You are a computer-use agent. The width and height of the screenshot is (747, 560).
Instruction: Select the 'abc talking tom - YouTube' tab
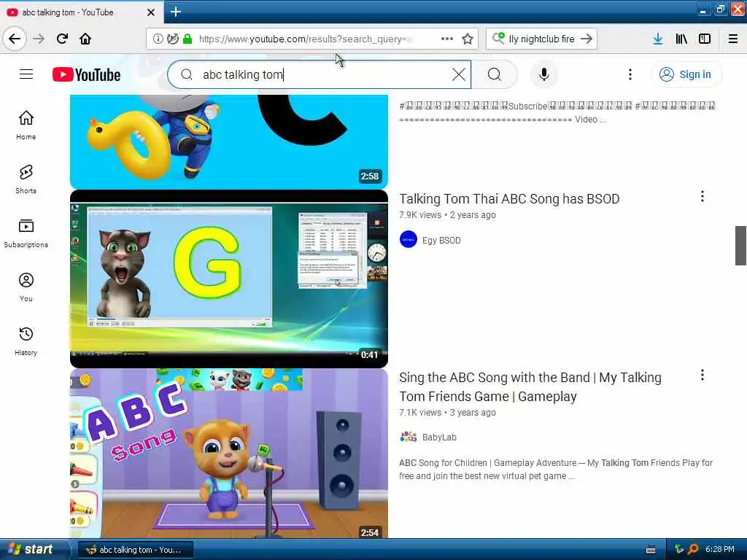click(x=82, y=12)
